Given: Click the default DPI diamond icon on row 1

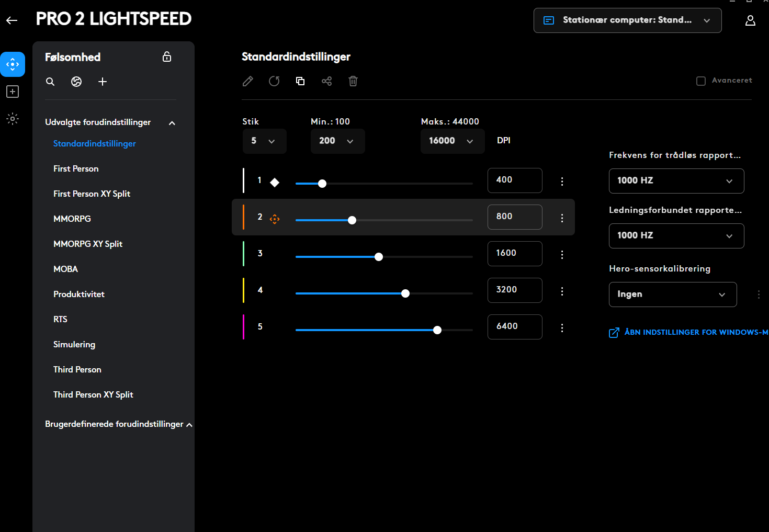Looking at the screenshot, I should coord(275,182).
